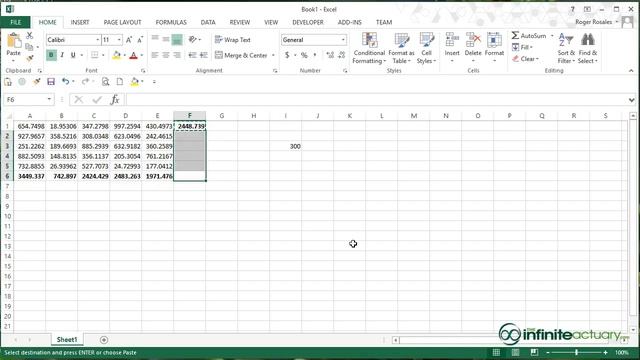Viewport: 640px width, 360px height.
Task: Click the AutoSum button
Action: pyautogui.click(x=529, y=36)
